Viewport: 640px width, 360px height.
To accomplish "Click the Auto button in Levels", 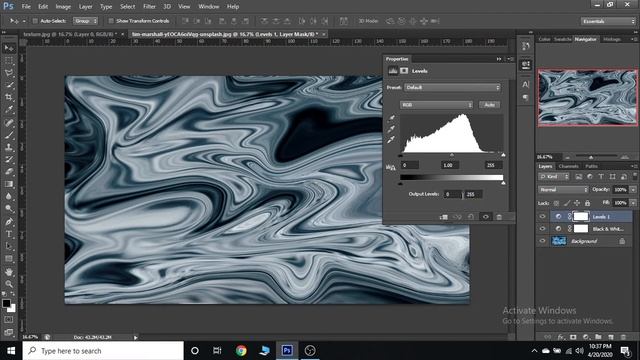I will pyautogui.click(x=489, y=105).
